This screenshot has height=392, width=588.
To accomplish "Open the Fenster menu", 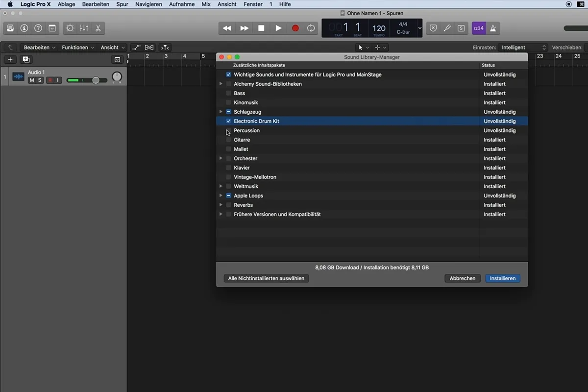I will [x=253, y=4].
